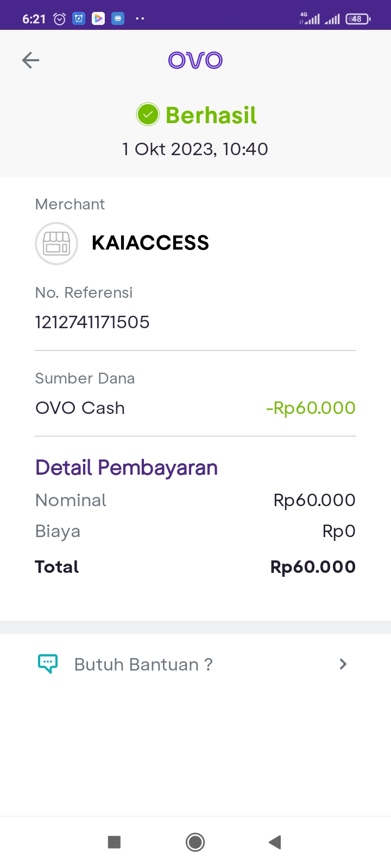
Task: Open the Butuh Bantuan ? help link
Action: click(143, 665)
